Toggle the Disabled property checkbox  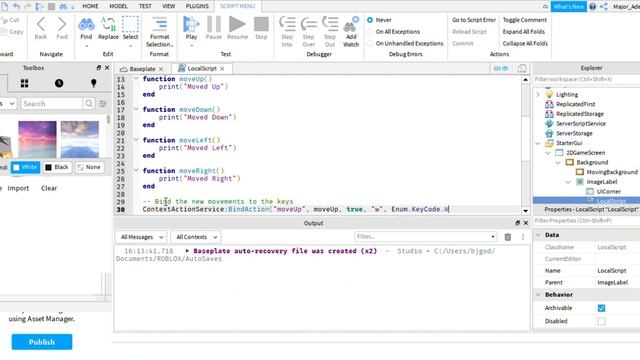pyautogui.click(x=601, y=322)
